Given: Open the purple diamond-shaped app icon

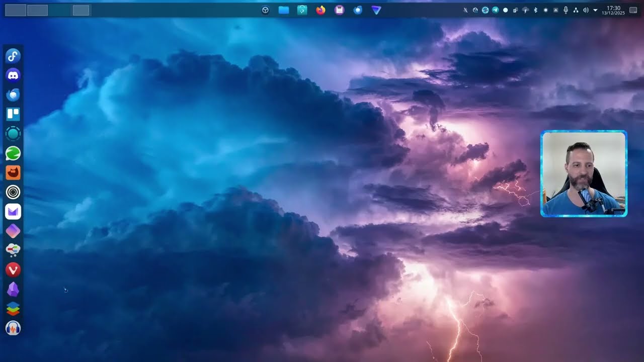Looking at the screenshot, I should click(x=13, y=231).
